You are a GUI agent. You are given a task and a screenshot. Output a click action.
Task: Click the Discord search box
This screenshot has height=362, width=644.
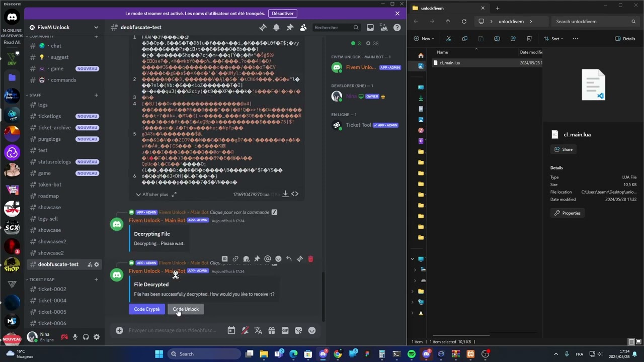(336, 28)
